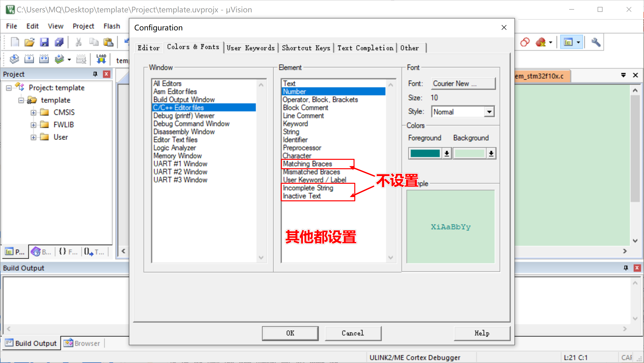The image size is (644, 363).
Task: Click the LOAD download to flash icon
Action: coord(101,59)
